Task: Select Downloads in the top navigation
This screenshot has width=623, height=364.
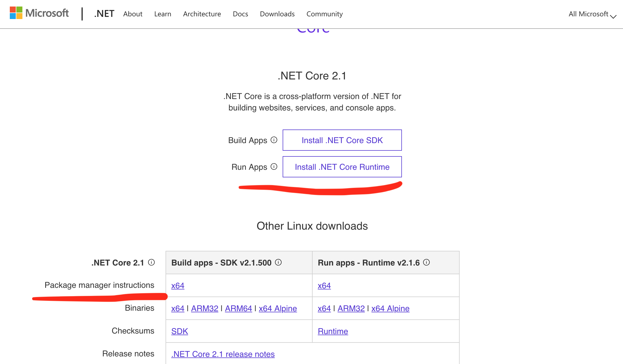Action: [x=277, y=14]
